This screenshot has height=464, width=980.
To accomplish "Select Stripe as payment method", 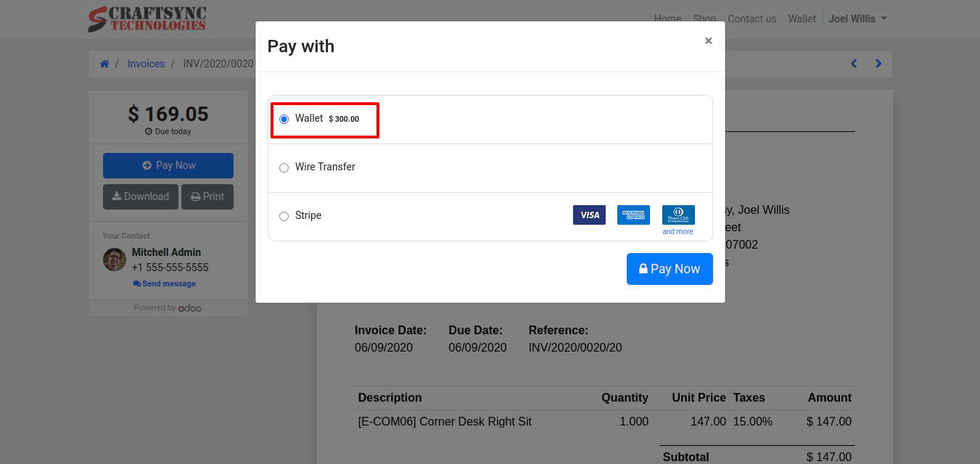I will click(x=284, y=216).
